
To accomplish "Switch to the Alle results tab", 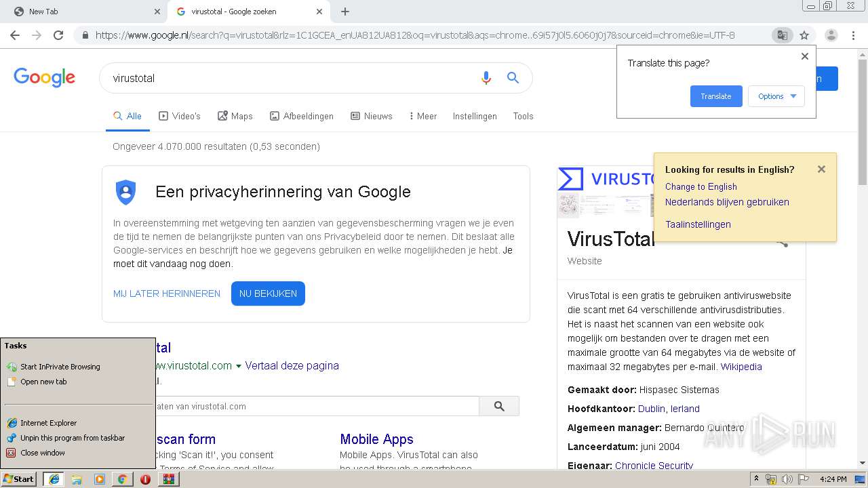I will tap(127, 116).
